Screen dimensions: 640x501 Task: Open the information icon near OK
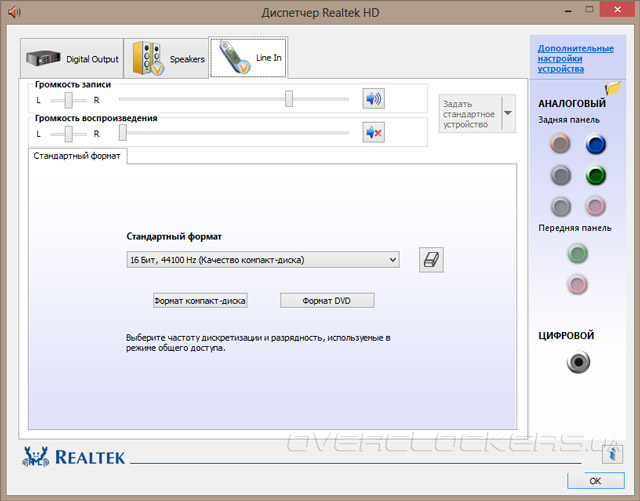pos(612,454)
